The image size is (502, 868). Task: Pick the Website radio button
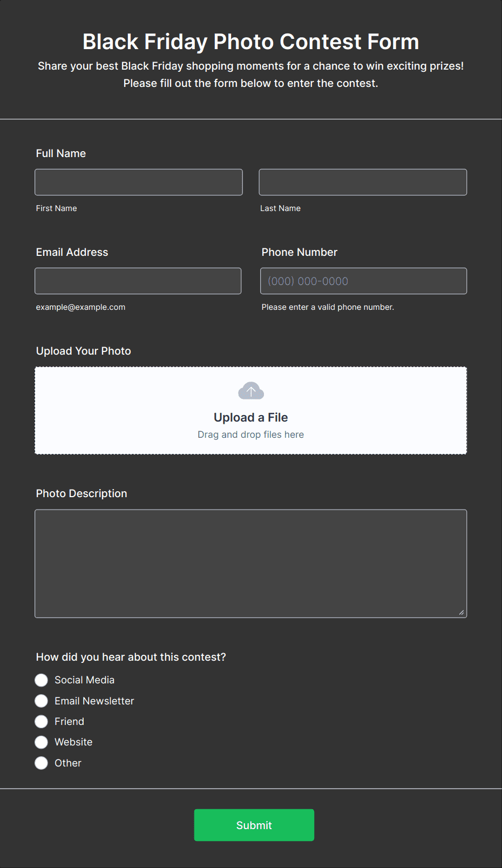(x=42, y=742)
